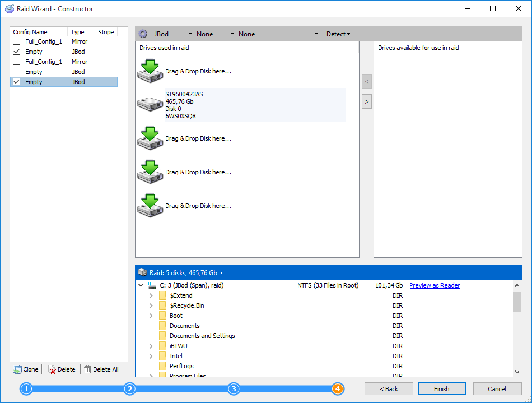The width and height of the screenshot is (532, 403).
Task: Uncheck the highlighted Empty JBod checkbox
Action: (16, 82)
